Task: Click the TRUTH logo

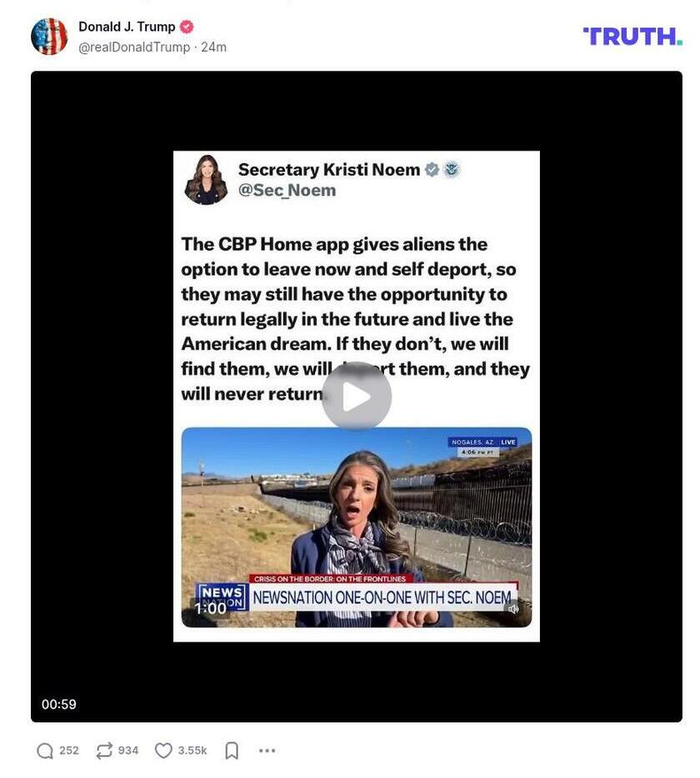Action: coord(632,37)
